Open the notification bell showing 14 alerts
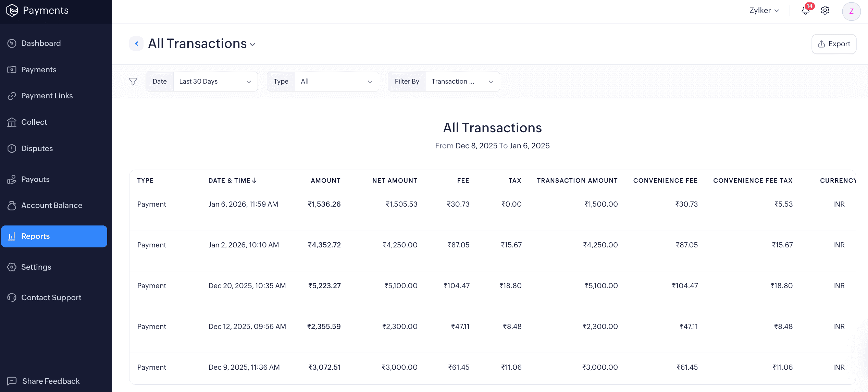The height and width of the screenshot is (392, 868). [805, 10]
